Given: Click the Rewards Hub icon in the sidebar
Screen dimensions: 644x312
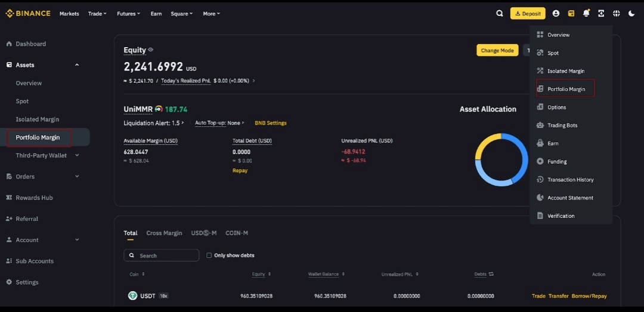Looking at the screenshot, I should 9,198.
